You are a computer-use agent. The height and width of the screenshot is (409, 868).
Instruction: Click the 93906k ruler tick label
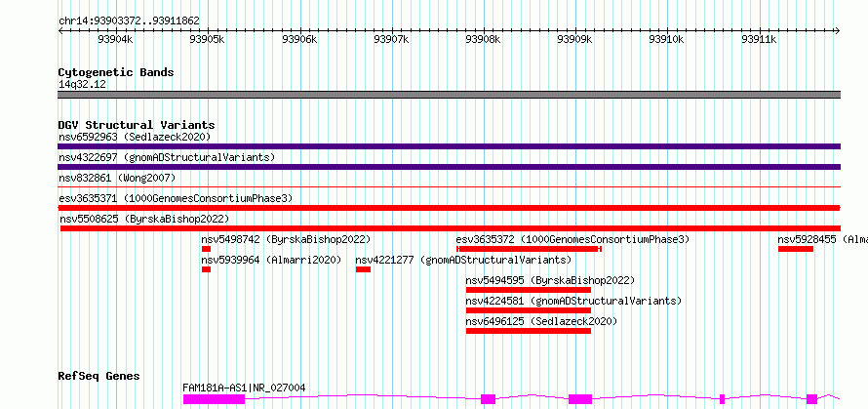point(299,39)
